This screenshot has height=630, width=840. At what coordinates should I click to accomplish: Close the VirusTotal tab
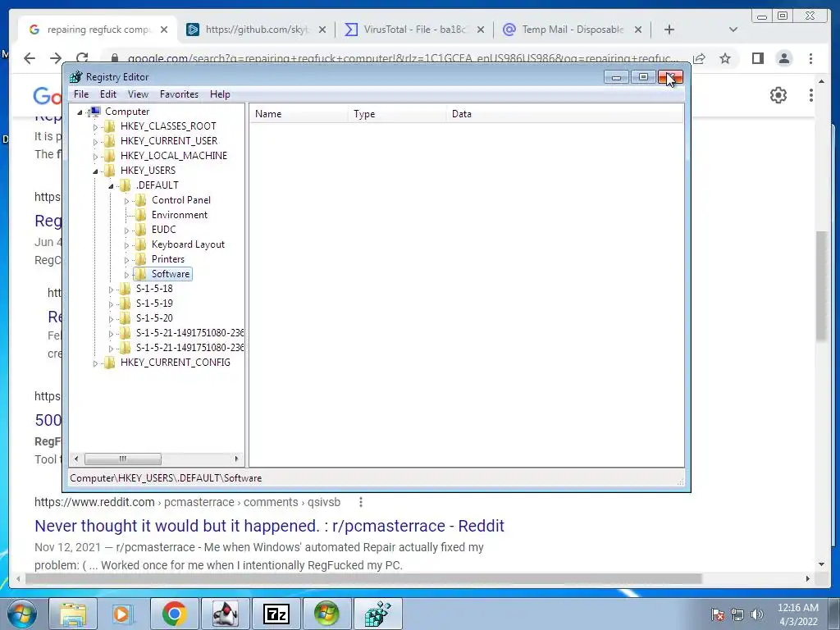pyautogui.click(x=481, y=30)
